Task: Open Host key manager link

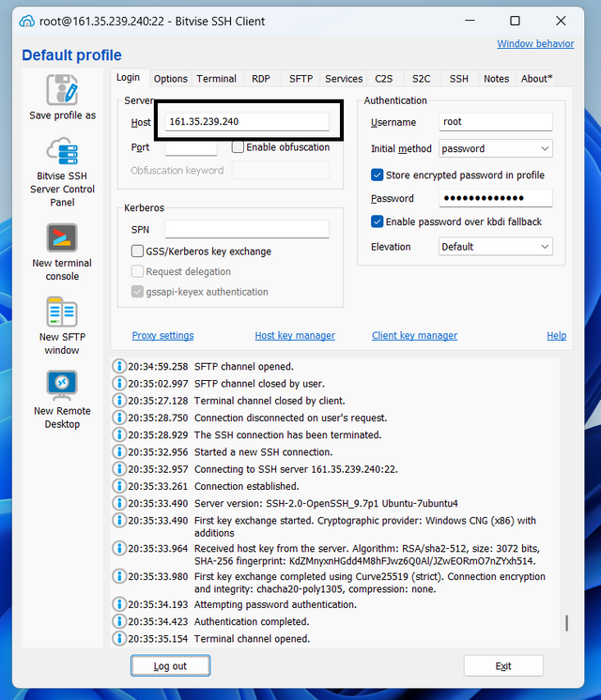Action: [295, 335]
